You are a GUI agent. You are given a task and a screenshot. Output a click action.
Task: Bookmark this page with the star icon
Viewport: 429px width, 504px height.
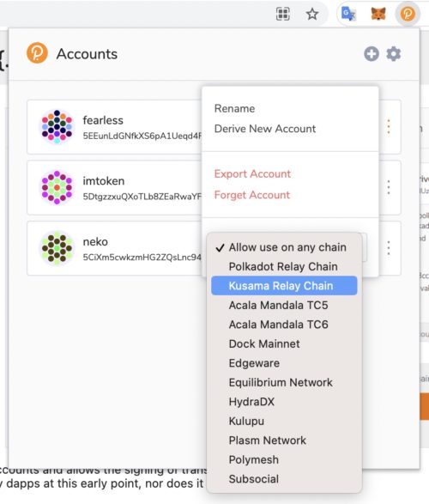coord(311,14)
